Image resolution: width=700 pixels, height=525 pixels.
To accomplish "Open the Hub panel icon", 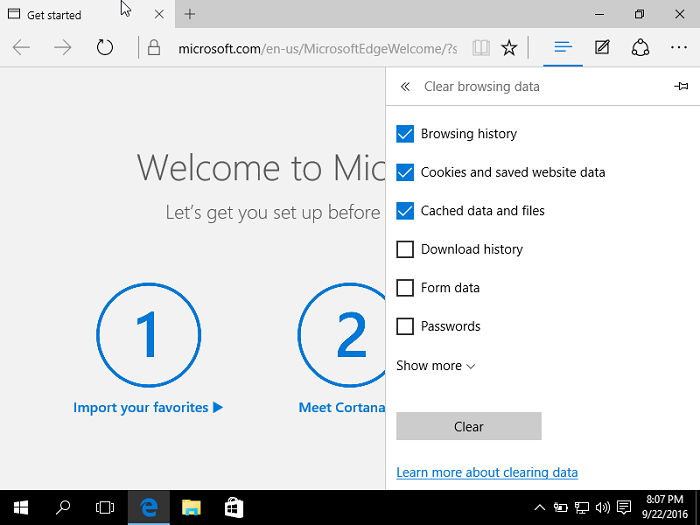I will pyautogui.click(x=563, y=47).
